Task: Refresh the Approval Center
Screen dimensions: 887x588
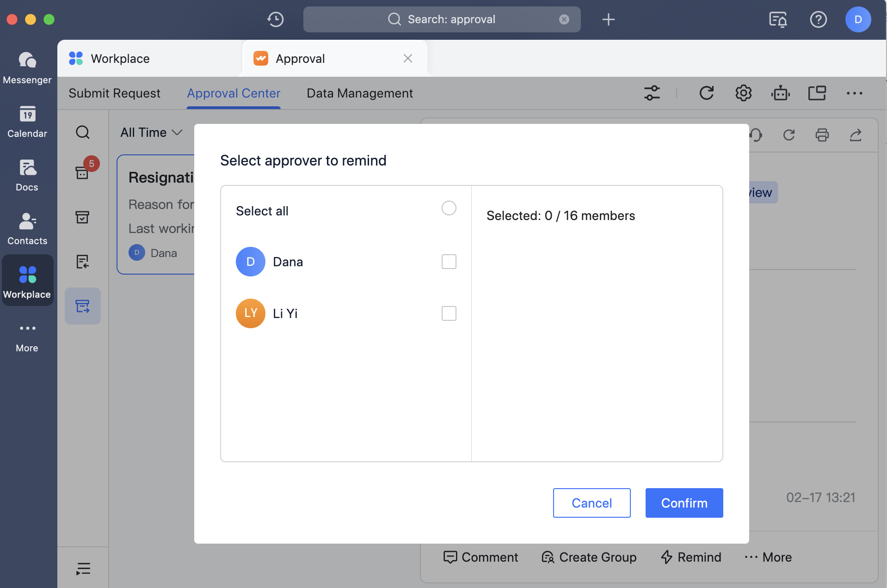Action: [x=707, y=93]
